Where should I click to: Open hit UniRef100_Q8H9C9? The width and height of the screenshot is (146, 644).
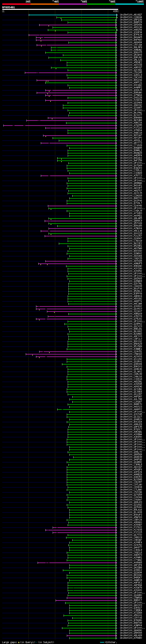click(131, 221)
